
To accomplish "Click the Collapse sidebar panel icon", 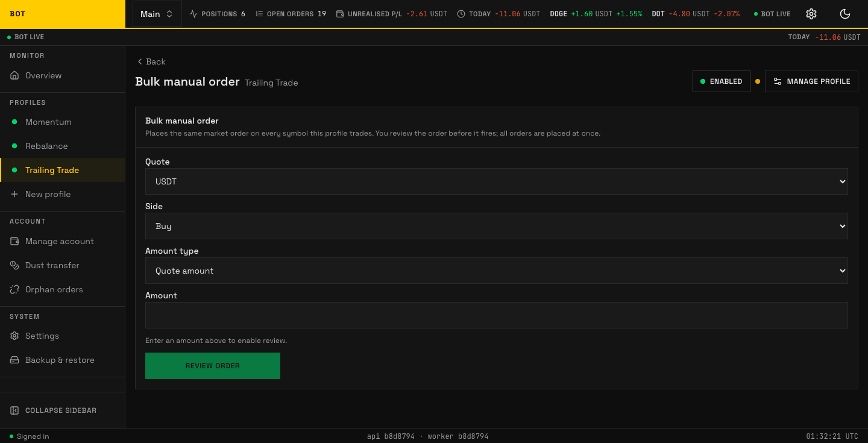I will click(14, 410).
